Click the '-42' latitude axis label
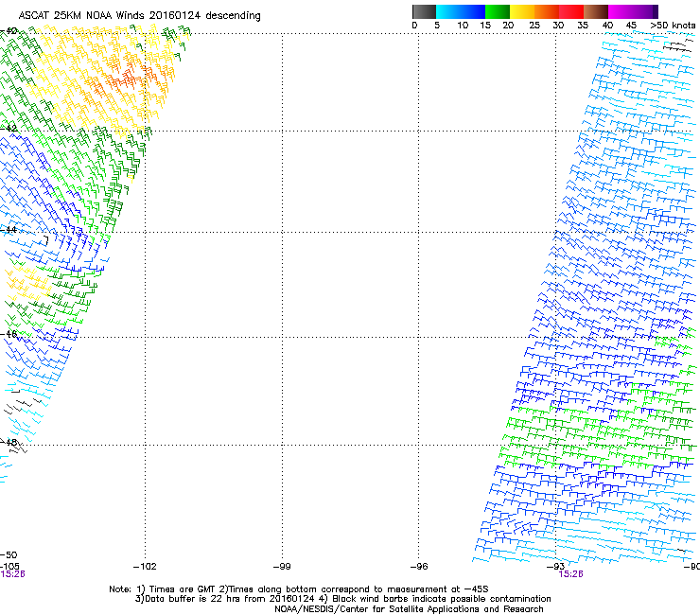 pyautogui.click(x=9, y=128)
